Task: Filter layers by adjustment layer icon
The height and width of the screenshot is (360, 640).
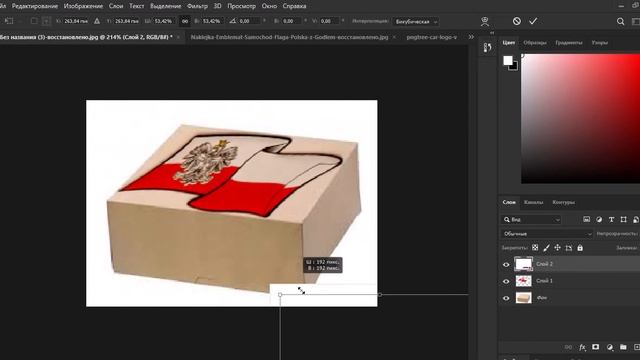Action: pyautogui.click(x=599, y=220)
